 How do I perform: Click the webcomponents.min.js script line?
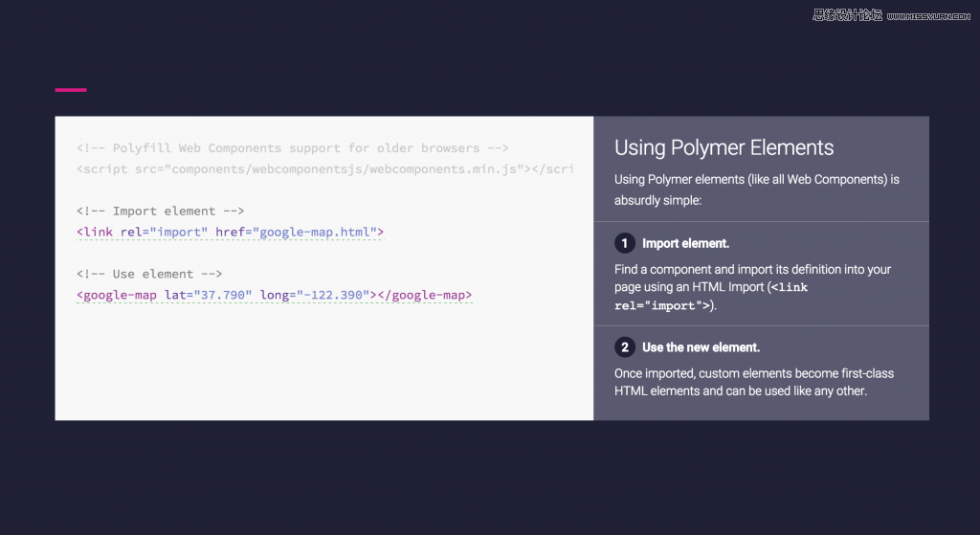click(325, 169)
